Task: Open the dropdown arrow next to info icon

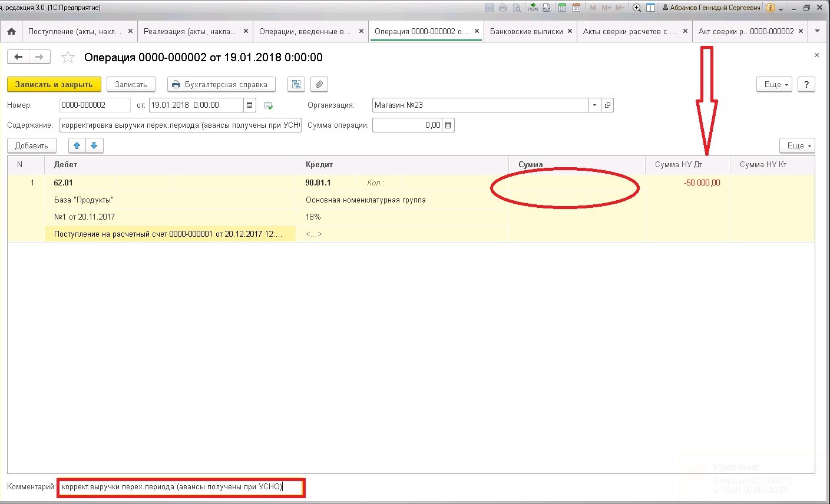Action: (x=781, y=8)
